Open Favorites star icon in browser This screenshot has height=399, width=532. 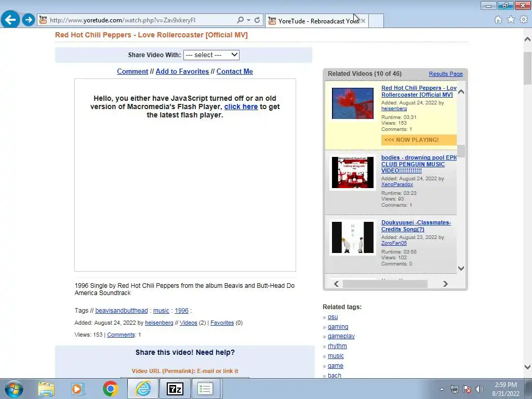tap(511, 20)
